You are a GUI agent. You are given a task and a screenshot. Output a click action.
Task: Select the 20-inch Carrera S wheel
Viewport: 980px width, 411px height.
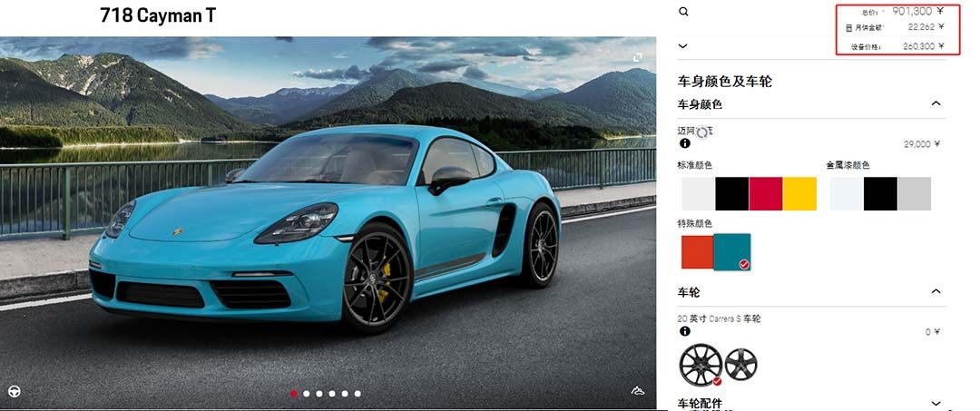[x=701, y=365]
